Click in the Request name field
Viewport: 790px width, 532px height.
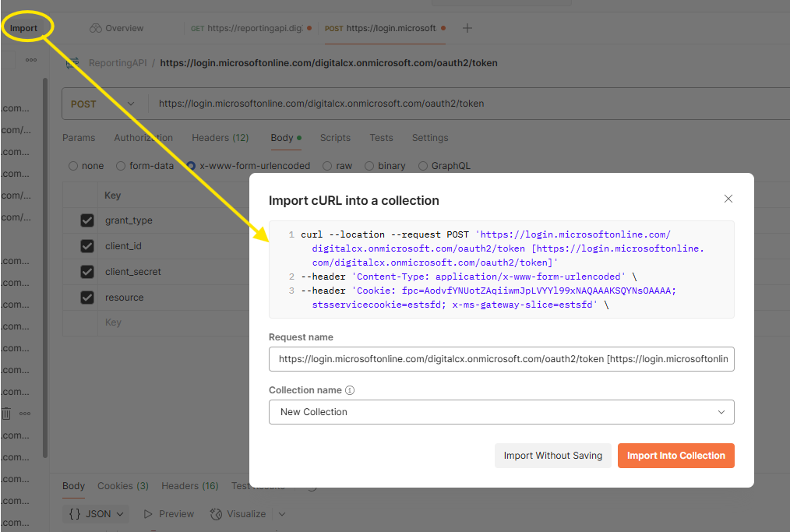(501, 359)
